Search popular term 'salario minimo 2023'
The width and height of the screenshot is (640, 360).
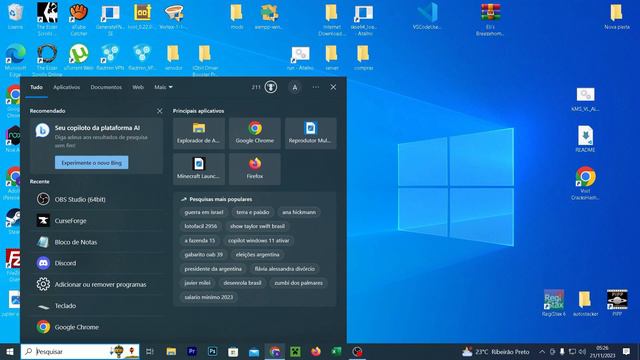(209, 297)
